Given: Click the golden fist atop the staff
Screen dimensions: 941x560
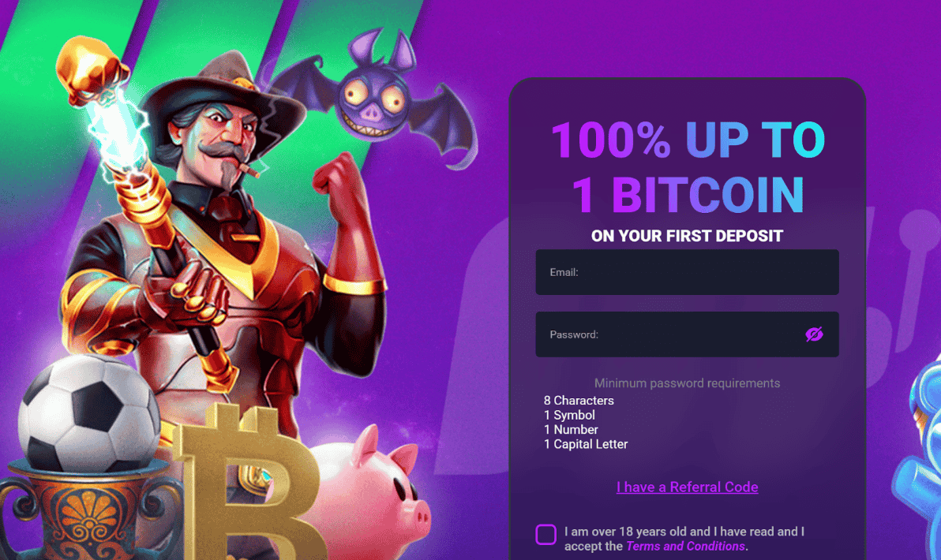Looking at the screenshot, I should tap(90, 69).
